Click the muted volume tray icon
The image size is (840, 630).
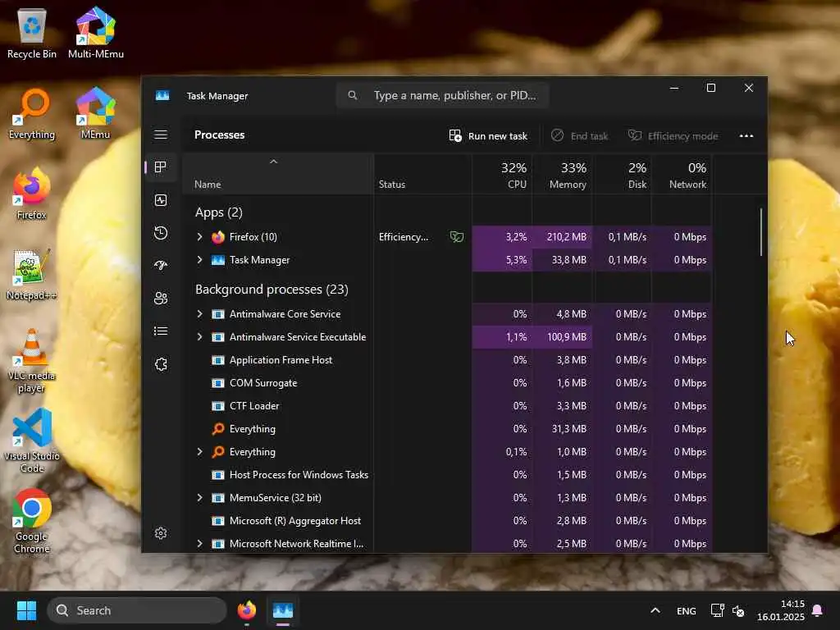pos(738,610)
